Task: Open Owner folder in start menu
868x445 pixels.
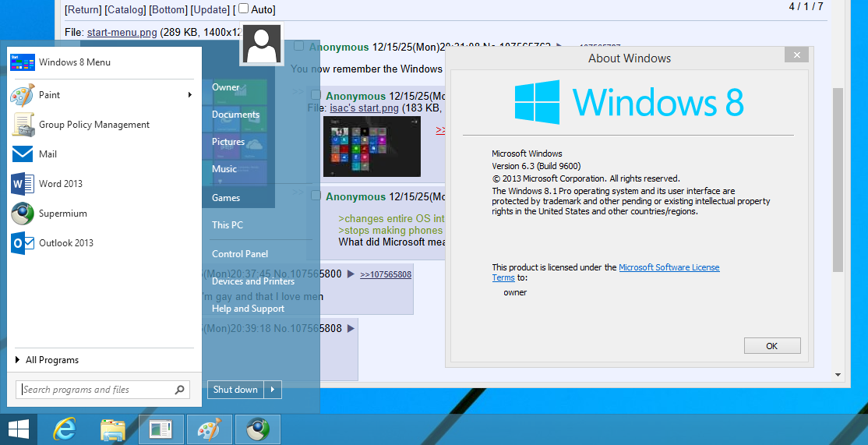Action: point(225,87)
